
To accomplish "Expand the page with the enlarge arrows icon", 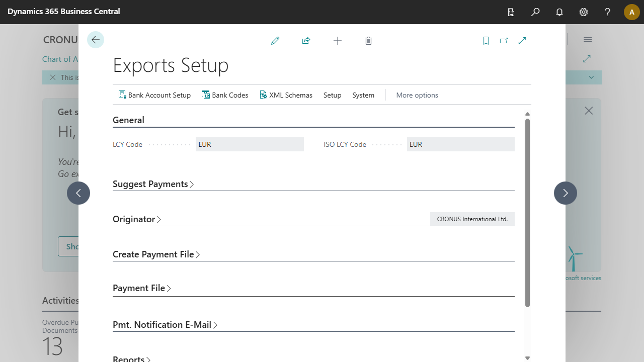I will pyautogui.click(x=522, y=41).
